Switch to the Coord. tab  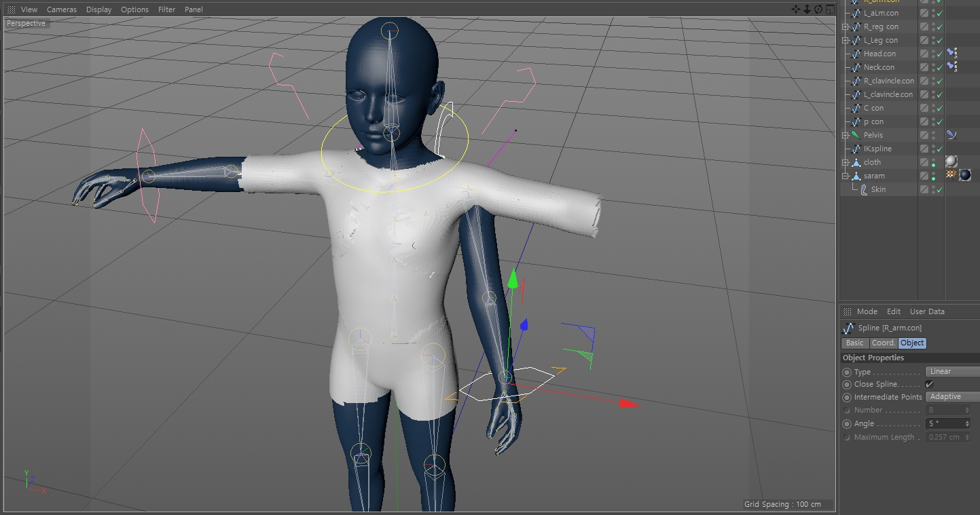(884, 343)
